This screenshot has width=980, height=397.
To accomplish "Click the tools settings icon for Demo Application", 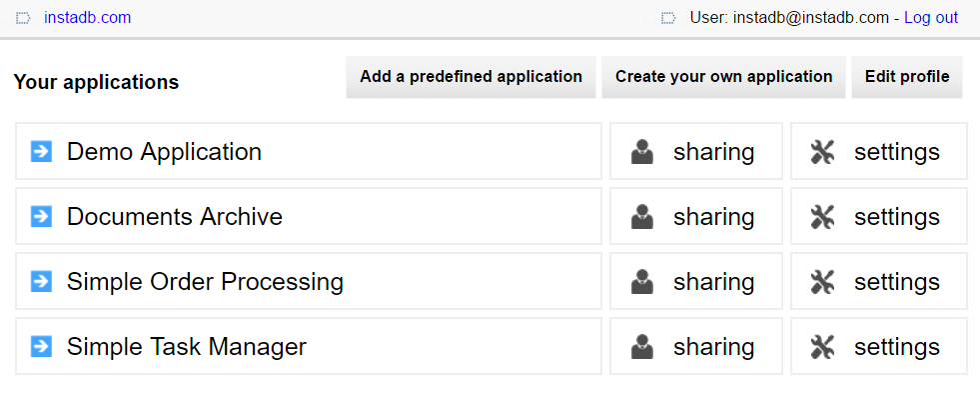I will coord(822,152).
